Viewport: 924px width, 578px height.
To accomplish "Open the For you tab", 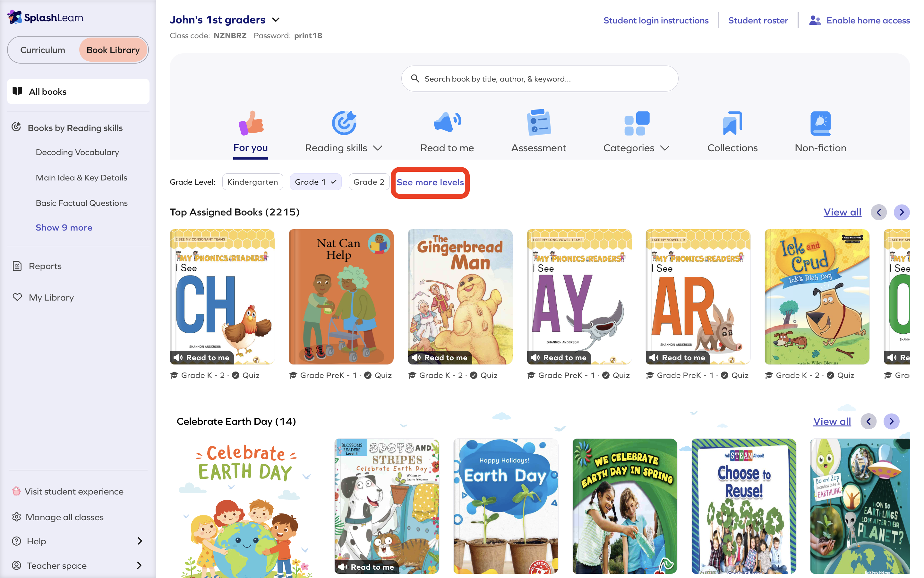I will 251,148.
